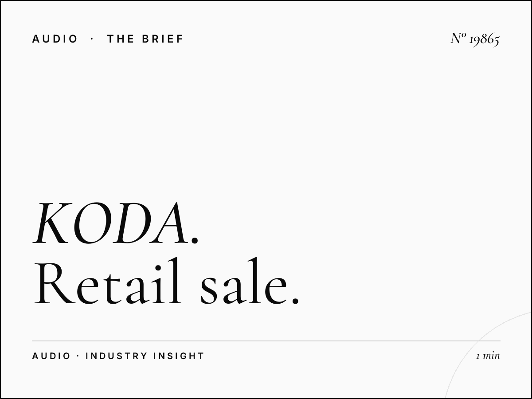The height and width of the screenshot is (399, 532).
Task: Click the Nº symbol at top right
Action: point(458,39)
